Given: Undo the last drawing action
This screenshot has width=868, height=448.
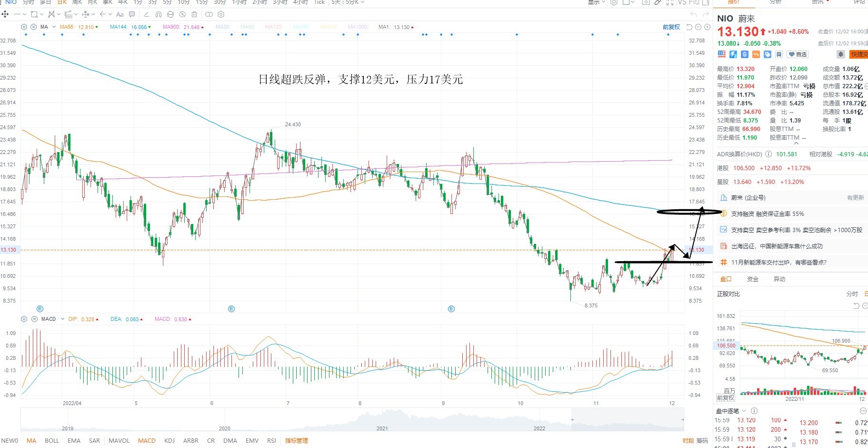Looking at the screenshot, I should point(693,14).
